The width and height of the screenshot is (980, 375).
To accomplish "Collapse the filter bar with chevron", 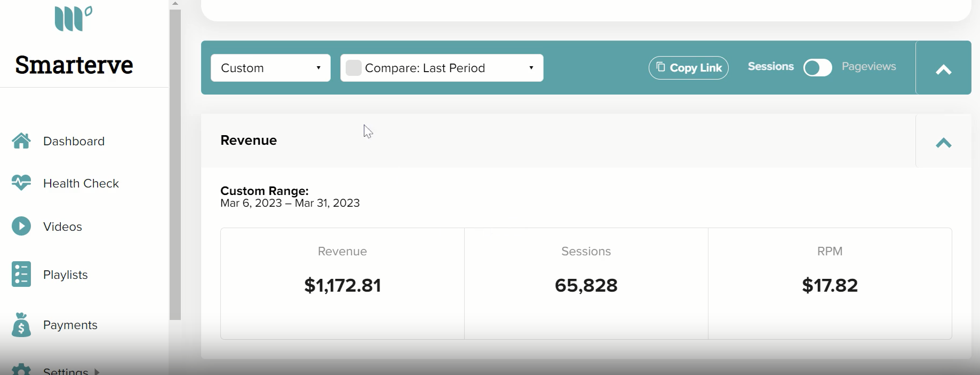I will [x=943, y=69].
